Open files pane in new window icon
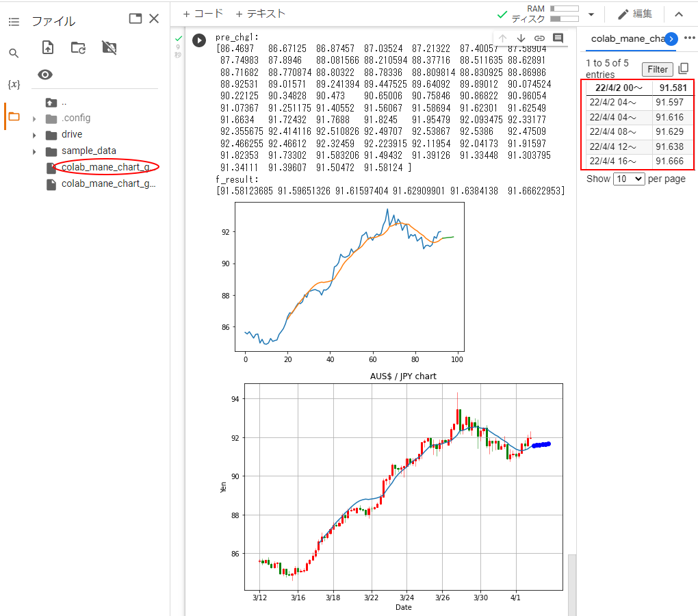698x616 pixels. point(135,18)
